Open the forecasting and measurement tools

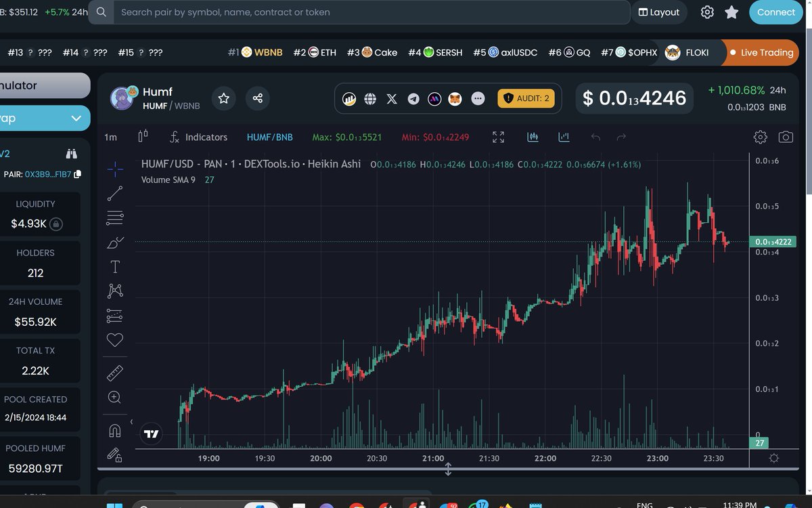tap(115, 316)
